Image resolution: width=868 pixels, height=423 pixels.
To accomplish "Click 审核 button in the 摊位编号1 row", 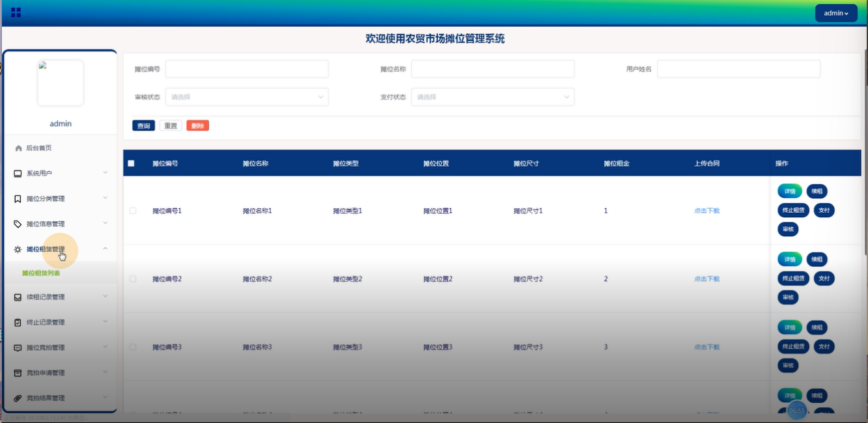I will point(788,229).
